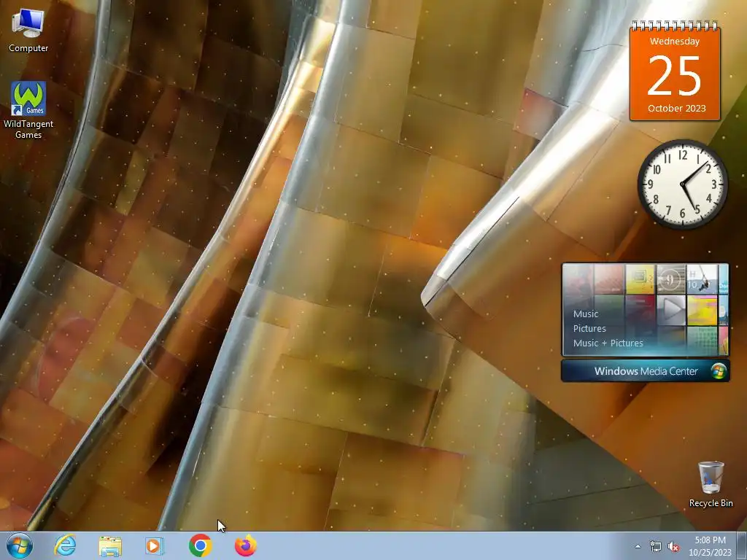This screenshot has height=560, width=747.
Task: Click "October 2023" on the calendar gadget
Action: (676, 109)
